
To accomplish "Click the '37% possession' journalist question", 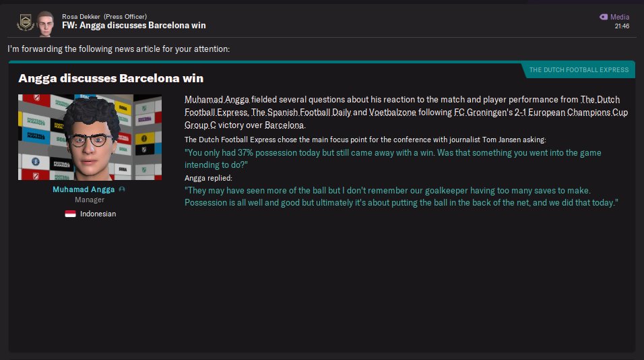I will coord(393,158).
